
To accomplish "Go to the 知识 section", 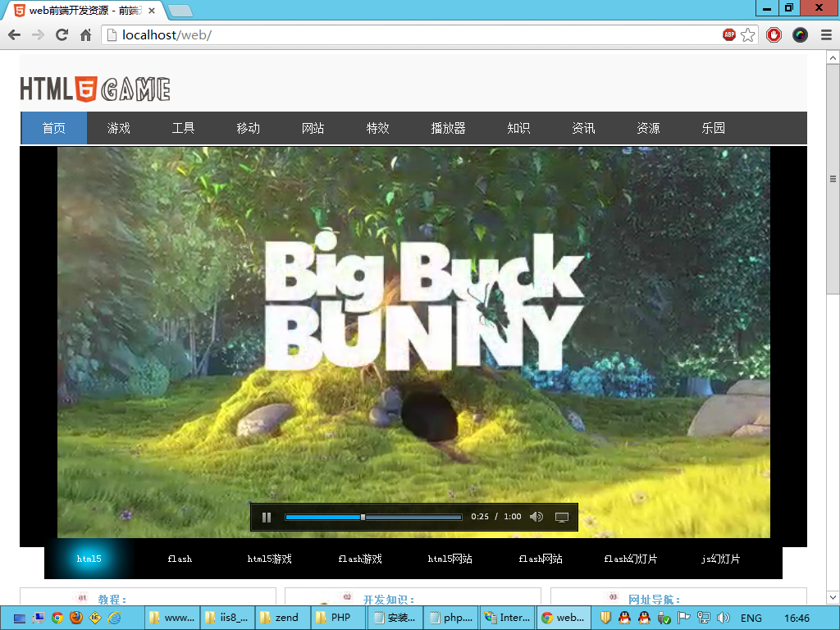I will click(x=518, y=128).
